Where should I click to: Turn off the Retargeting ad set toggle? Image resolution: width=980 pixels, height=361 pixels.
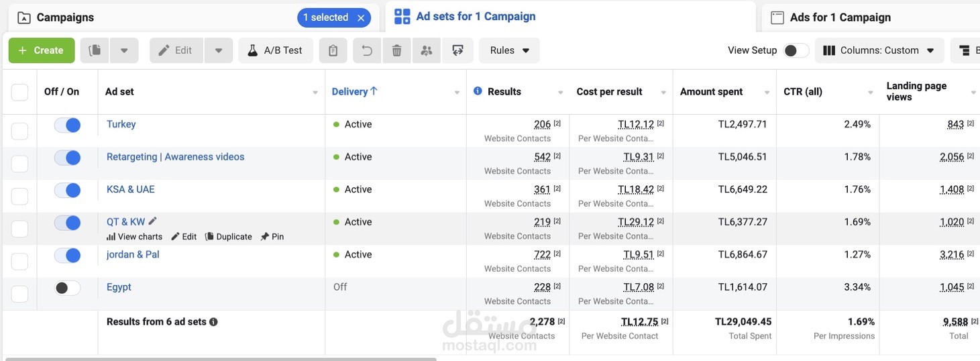coord(67,158)
